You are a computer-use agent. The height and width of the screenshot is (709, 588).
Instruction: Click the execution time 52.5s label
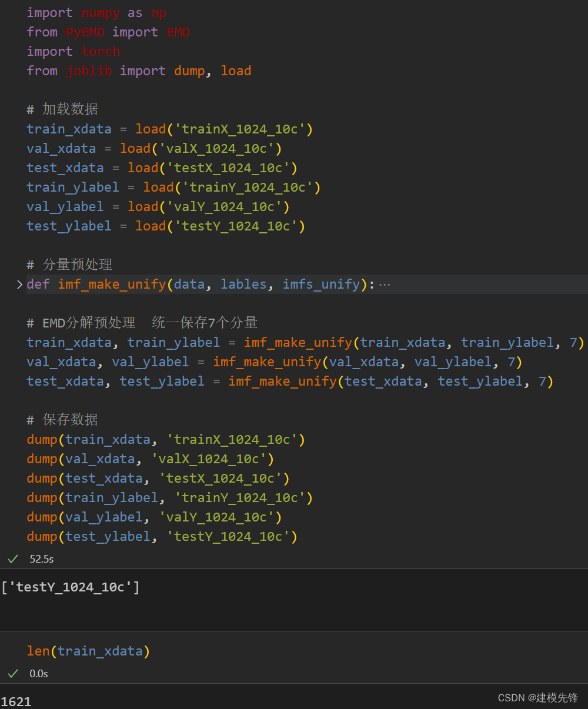click(41, 558)
